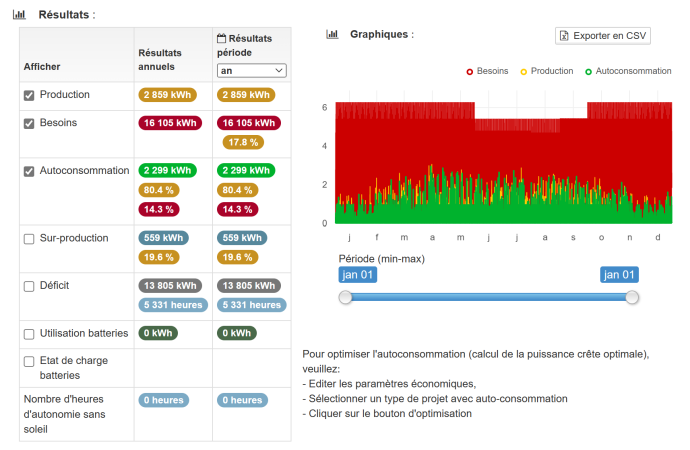This screenshot has height=450, width=690.
Task: Click the Résultats bar chart icon
Action: click(19, 15)
